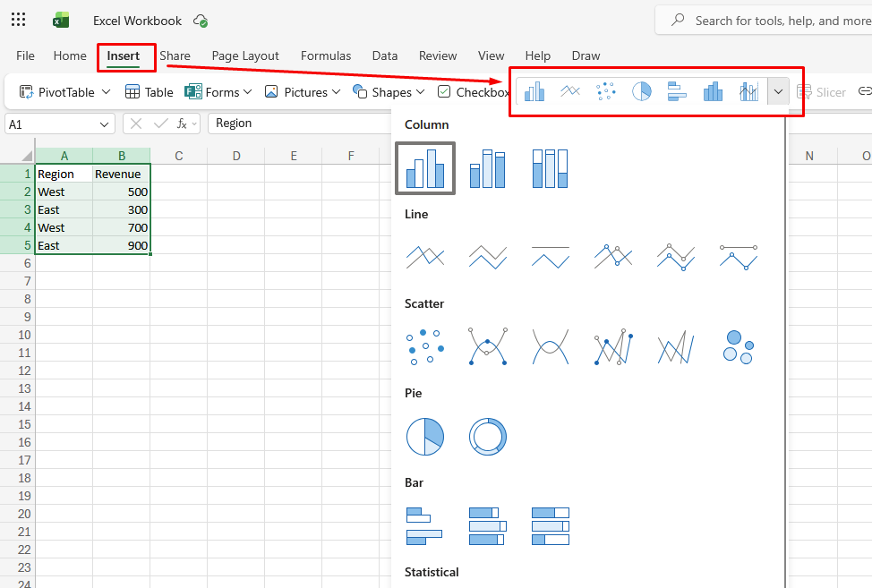Select the basic Scatter chart option
872x588 pixels.
point(425,346)
